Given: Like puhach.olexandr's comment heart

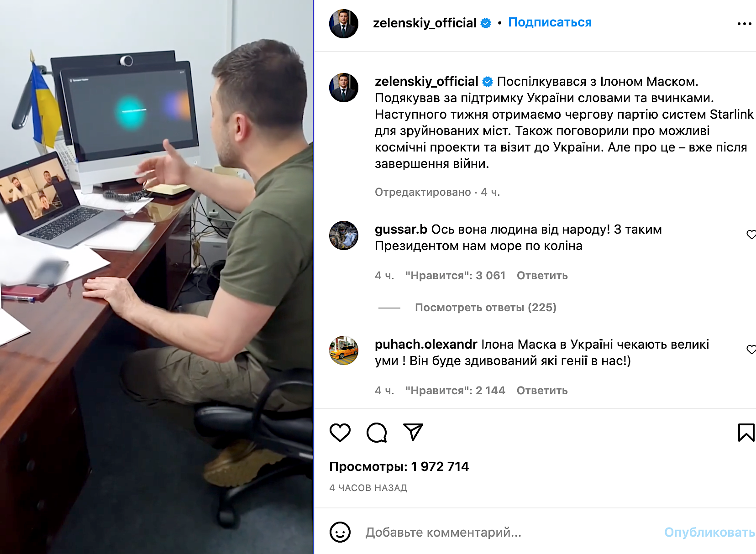Looking at the screenshot, I should (x=751, y=350).
